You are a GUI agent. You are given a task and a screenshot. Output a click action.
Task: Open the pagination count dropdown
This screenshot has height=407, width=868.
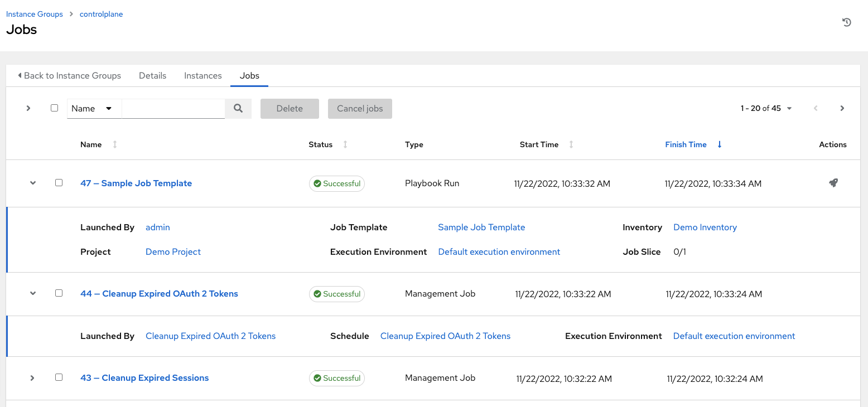(789, 108)
